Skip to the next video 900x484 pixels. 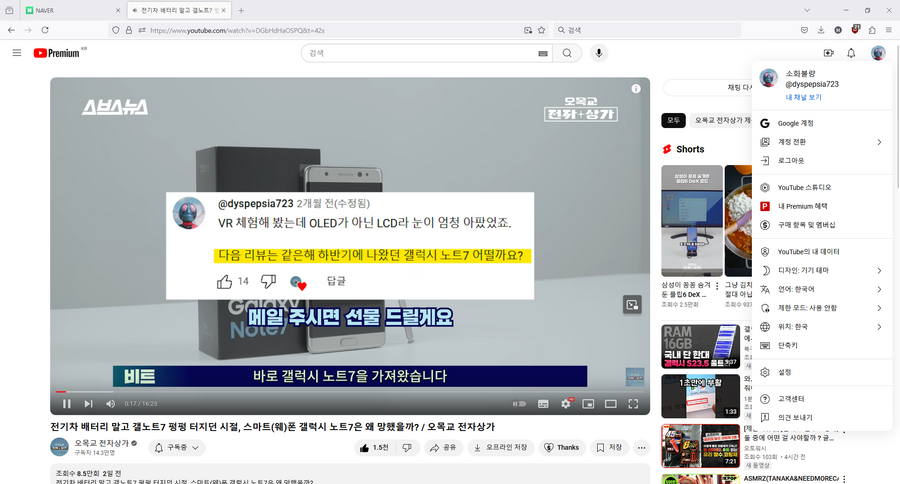click(88, 404)
